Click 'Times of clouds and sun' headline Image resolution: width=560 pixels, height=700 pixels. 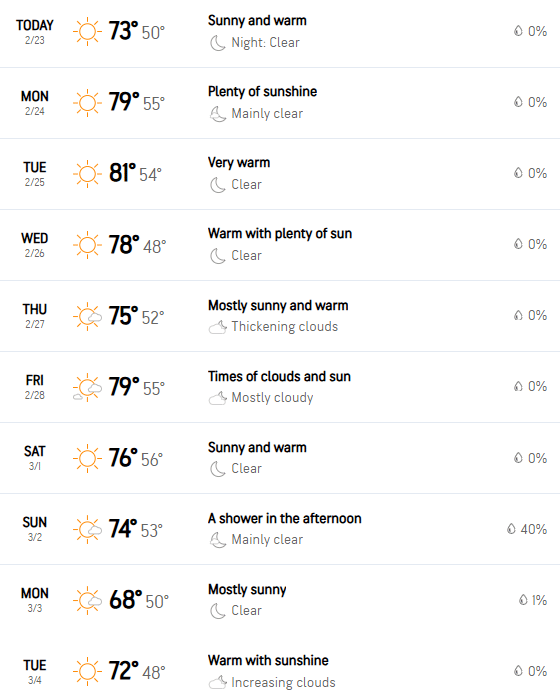pyautogui.click(x=279, y=376)
